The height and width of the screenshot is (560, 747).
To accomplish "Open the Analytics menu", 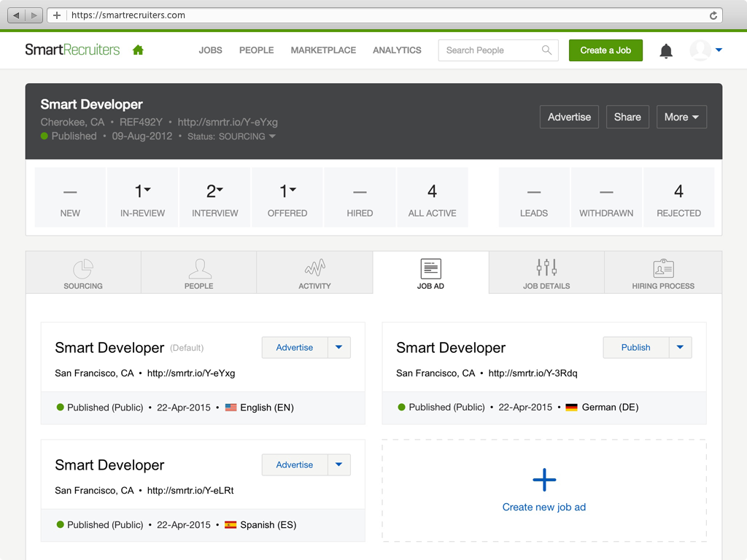I will click(397, 50).
